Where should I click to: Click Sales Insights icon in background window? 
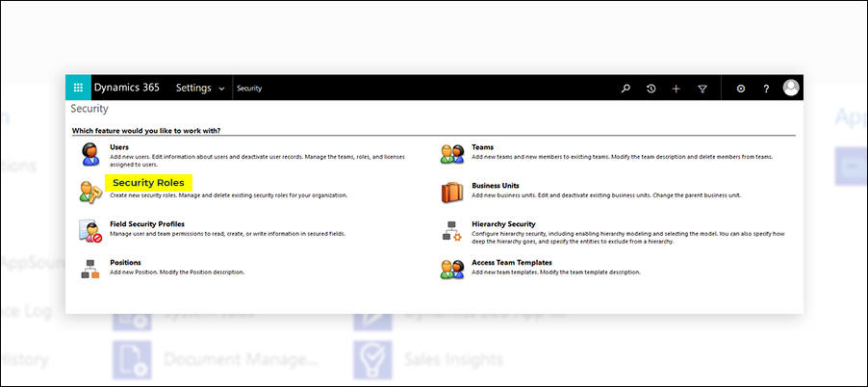point(372,359)
